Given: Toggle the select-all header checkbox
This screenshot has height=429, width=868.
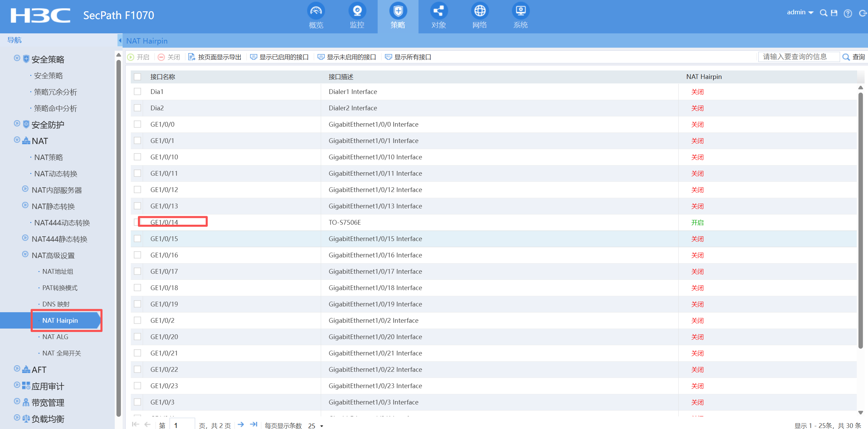Looking at the screenshot, I should pyautogui.click(x=137, y=77).
